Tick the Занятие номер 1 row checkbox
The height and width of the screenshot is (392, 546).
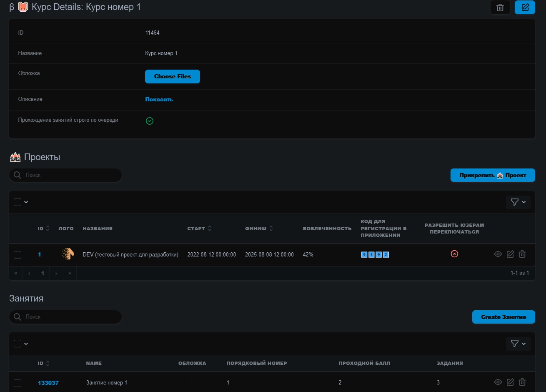pos(18,383)
